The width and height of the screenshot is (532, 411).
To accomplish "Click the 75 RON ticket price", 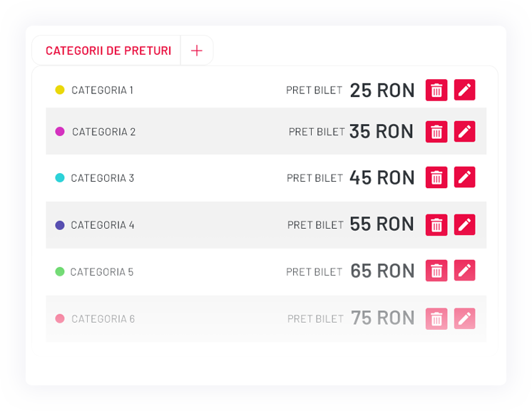I will coord(382,318).
